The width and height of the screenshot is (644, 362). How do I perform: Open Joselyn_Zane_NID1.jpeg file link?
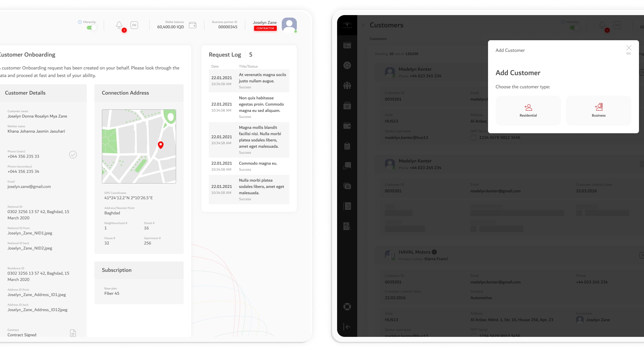pos(30,233)
